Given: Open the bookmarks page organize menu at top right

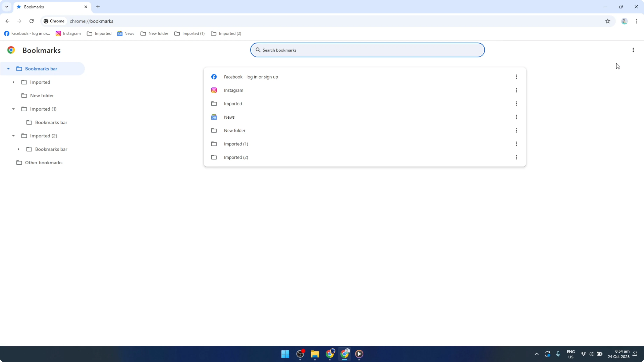Looking at the screenshot, I should pyautogui.click(x=633, y=50).
